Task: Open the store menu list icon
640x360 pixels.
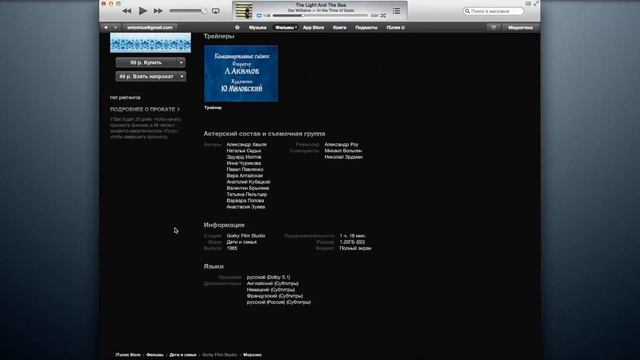Action: (x=493, y=27)
